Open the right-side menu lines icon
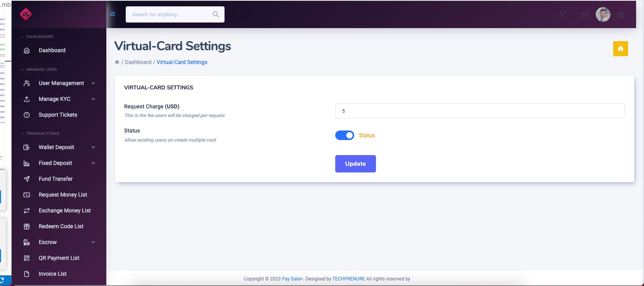The height and width of the screenshot is (286, 644). click(x=621, y=15)
